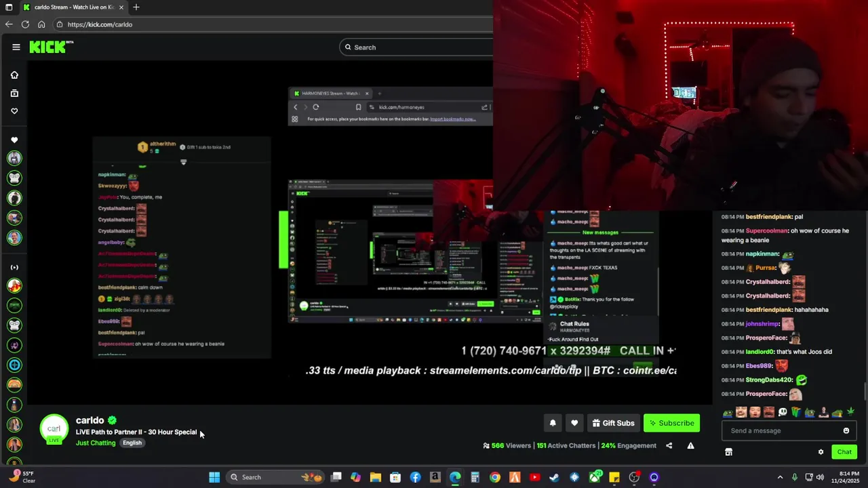This screenshot has height=488, width=868.
Task: Click taskbar Search box
Action: point(275,477)
